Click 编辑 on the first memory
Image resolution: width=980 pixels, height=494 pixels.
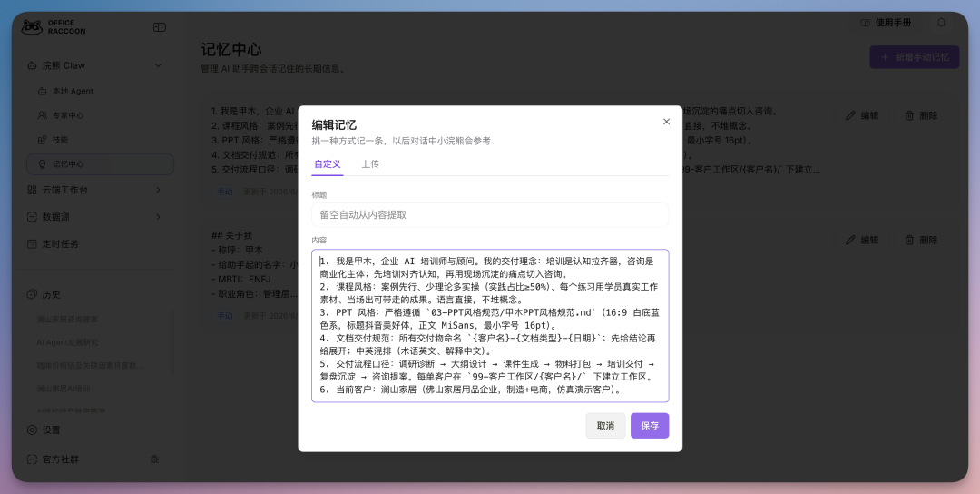pos(862,115)
